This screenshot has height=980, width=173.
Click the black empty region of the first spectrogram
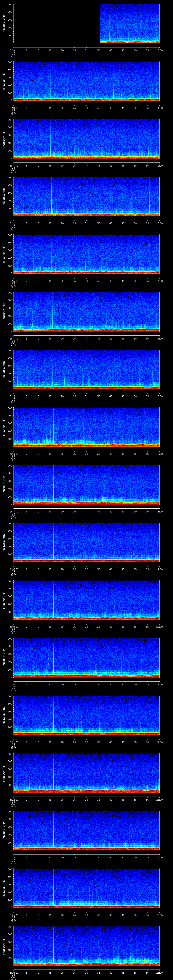[x=56, y=24]
